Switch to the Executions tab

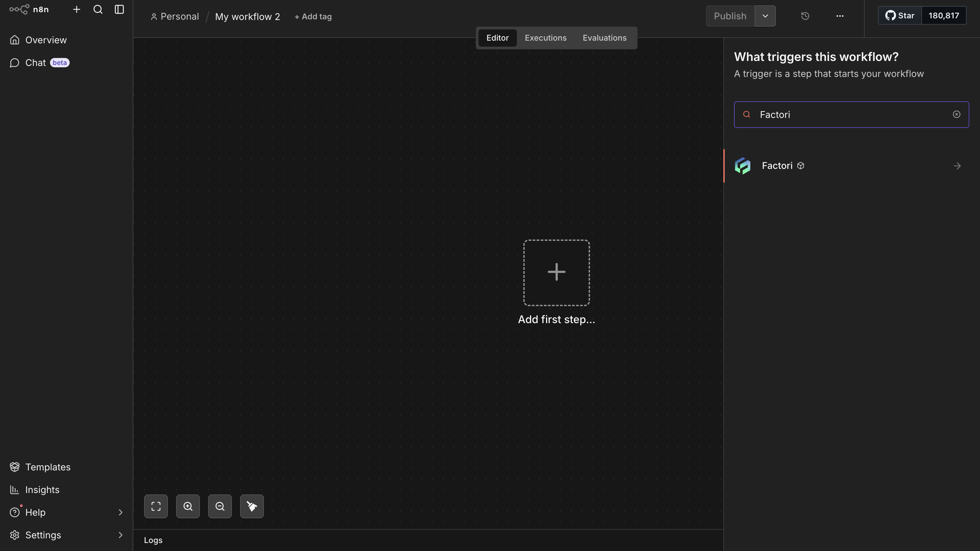(546, 38)
